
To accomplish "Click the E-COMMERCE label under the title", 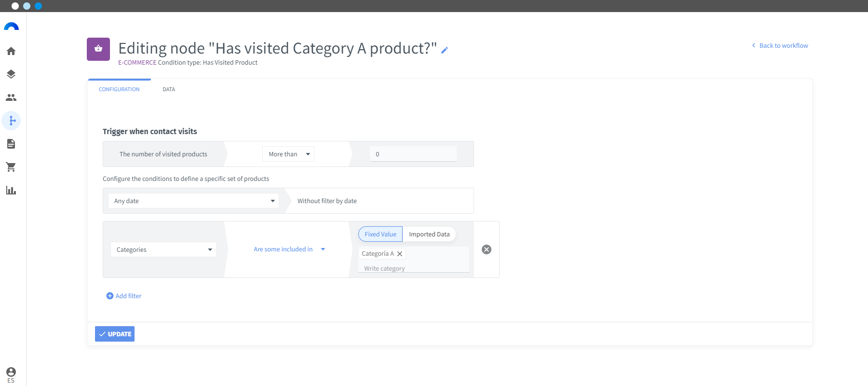I will [x=137, y=62].
